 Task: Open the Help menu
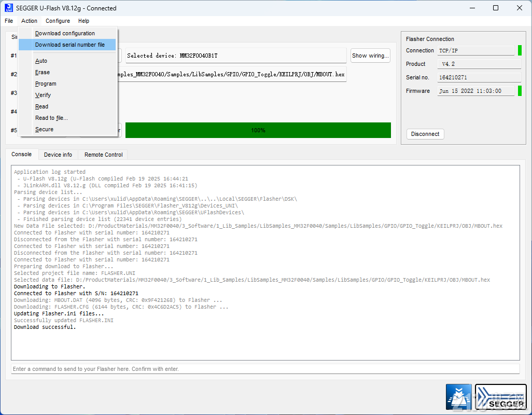point(83,21)
